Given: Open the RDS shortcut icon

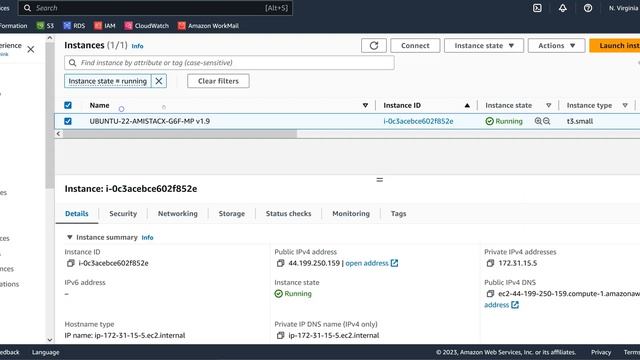Looking at the screenshot, I should pos(67,26).
